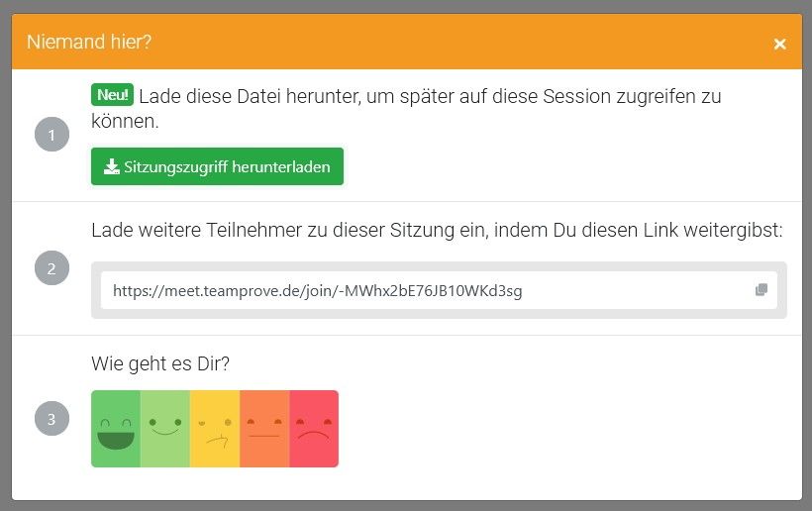Screen dimensions: 812x511
Task: Click the step 3 number circle
Action: click(51, 418)
